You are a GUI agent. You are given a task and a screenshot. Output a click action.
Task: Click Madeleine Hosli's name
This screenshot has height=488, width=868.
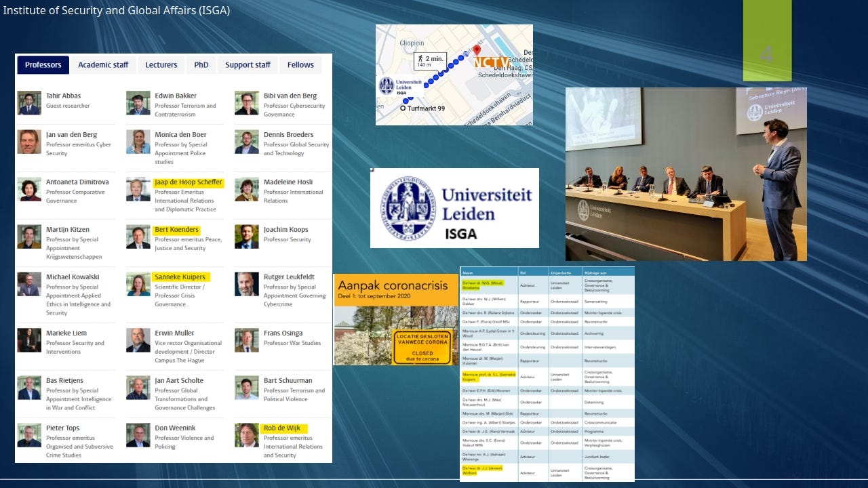tap(290, 182)
